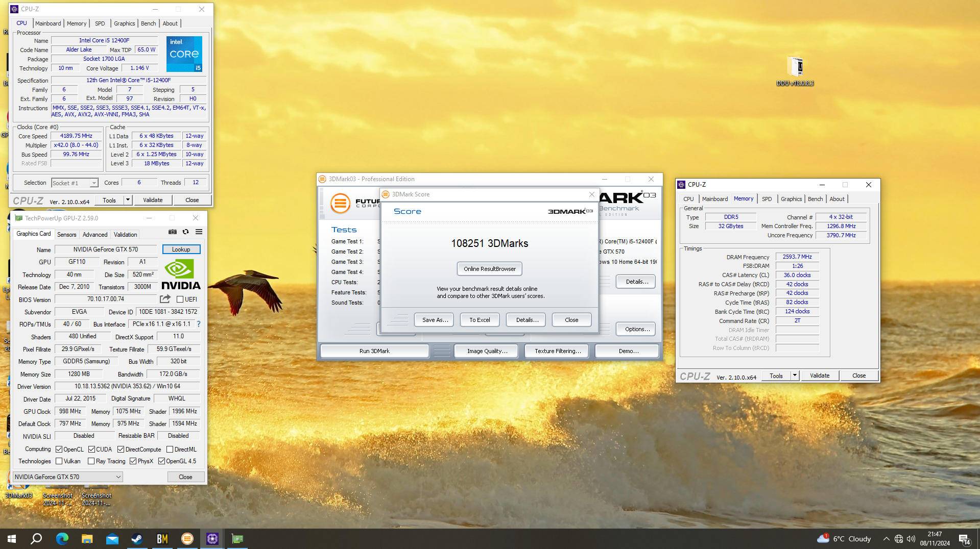The image size is (980, 549).
Task: Click Validate in the right CPU-Z window
Action: [x=819, y=376]
